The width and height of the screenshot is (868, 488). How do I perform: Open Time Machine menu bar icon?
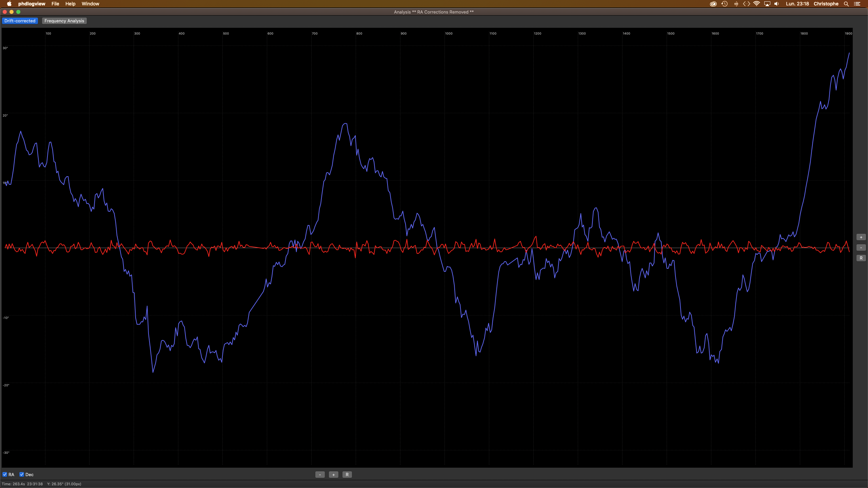pyautogui.click(x=725, y=4)
